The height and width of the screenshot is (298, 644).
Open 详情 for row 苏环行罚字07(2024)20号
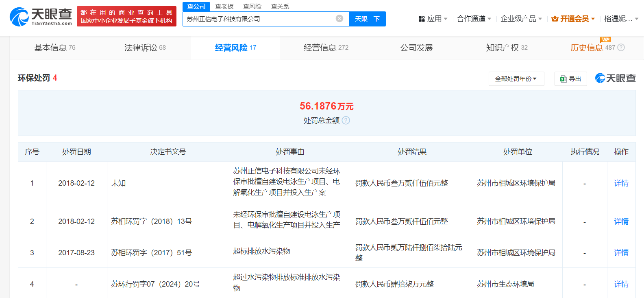621,284
